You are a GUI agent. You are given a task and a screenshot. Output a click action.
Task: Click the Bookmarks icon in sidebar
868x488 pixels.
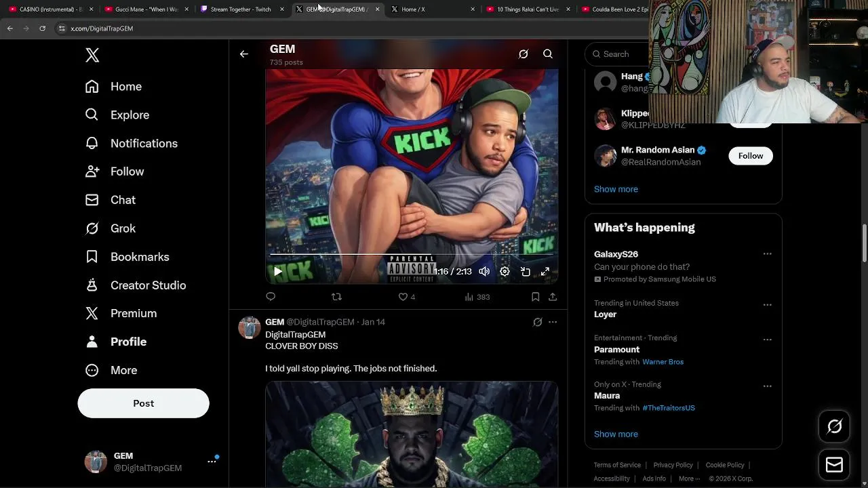coord(92,257)
